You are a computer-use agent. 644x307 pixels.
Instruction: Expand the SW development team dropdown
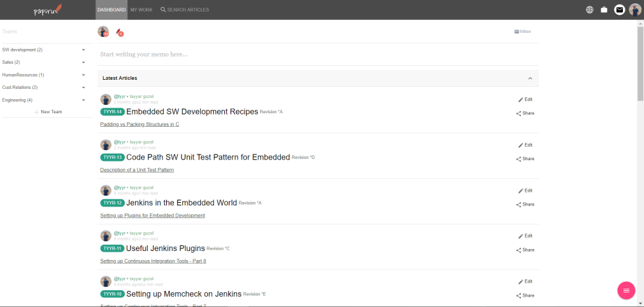(x=84, y=50)
